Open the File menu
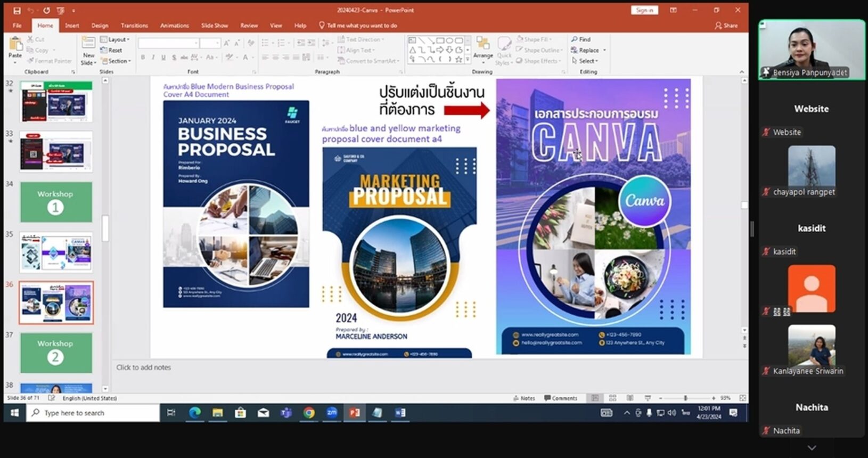Screen dimensions: 868x458 (x=17, y=26)
